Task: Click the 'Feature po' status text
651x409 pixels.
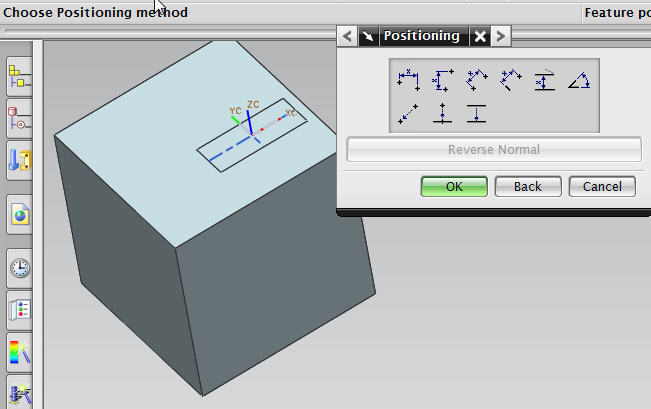Action: click(617, 13)
